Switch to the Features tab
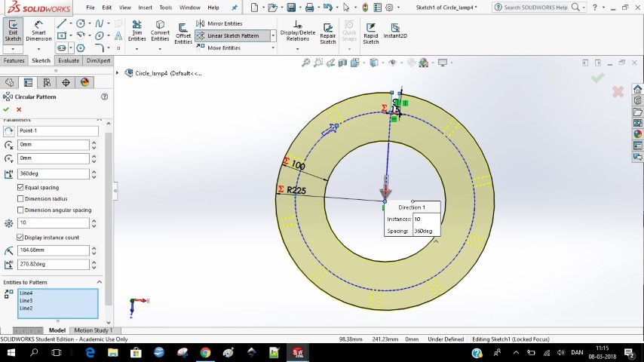The height and width of the screenshot is (362, 644). [x=14, y=60]
